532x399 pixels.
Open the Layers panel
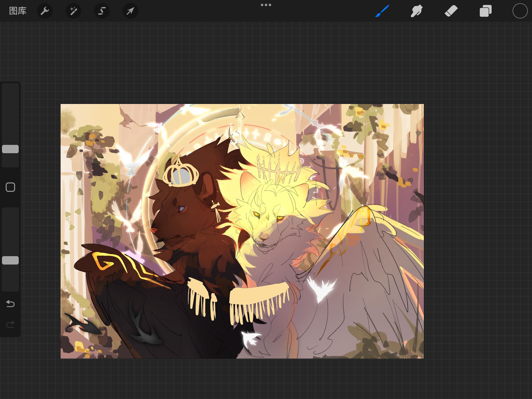pyautogui.click(x=485, y=11)
